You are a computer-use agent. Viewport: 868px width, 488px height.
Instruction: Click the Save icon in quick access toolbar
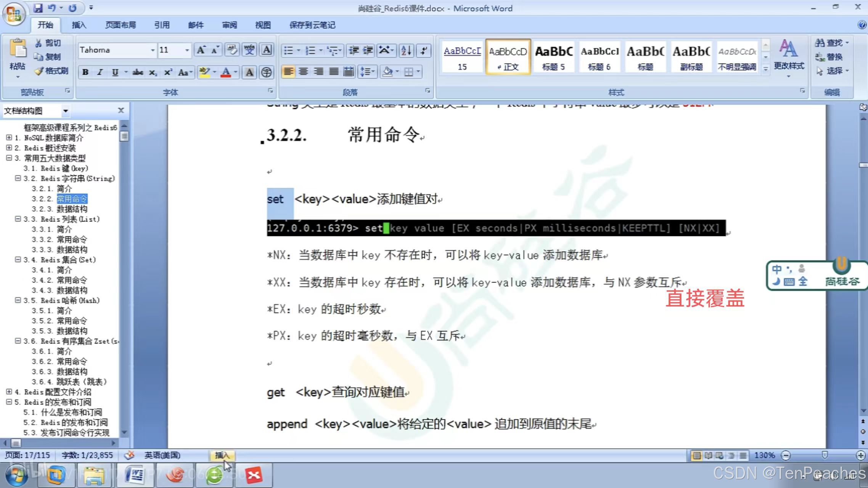[x=38, y=8]
